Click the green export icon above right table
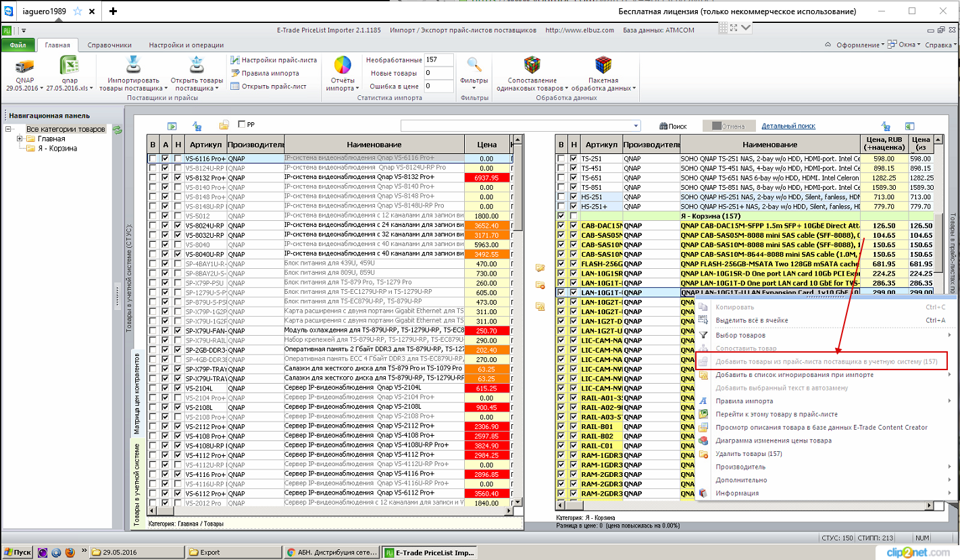The width and height of the screenshot is (960, 560). tap(910, 126)
